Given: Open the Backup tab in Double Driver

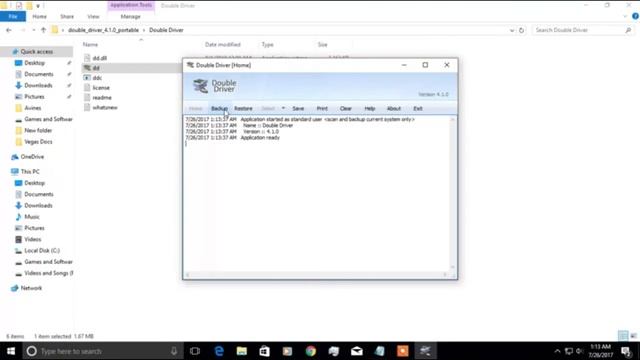Looking at the screenshot, I should 219,109.
